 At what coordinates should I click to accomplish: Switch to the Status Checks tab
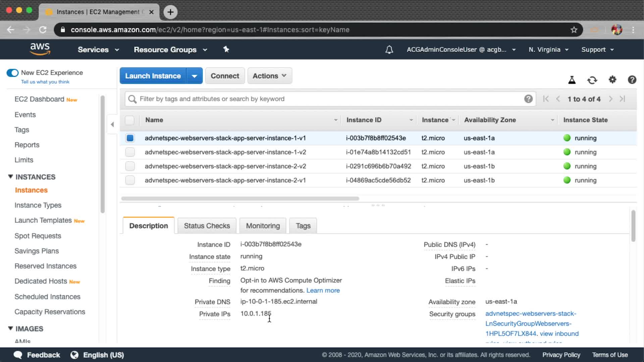pyautogui.click(x=207, y=226)
